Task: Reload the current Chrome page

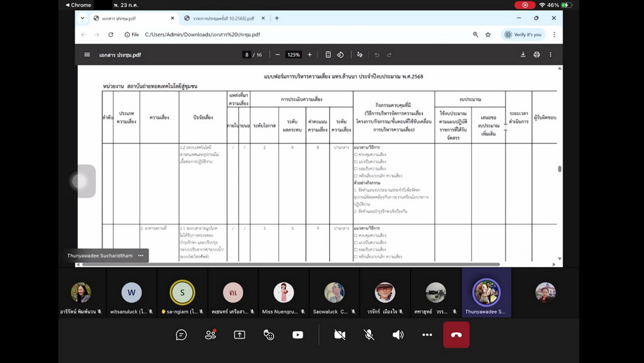Action: [111, 35]
